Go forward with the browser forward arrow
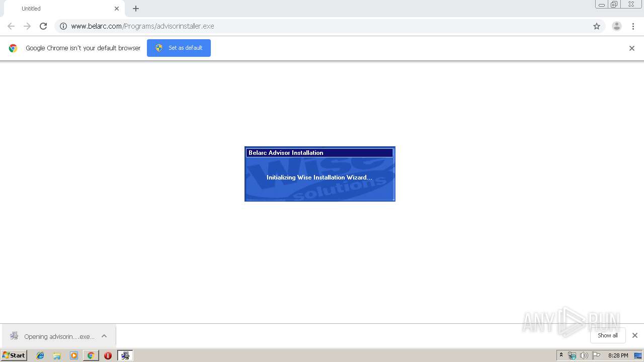The image size is (644, 362). click(x=27, y=26)
